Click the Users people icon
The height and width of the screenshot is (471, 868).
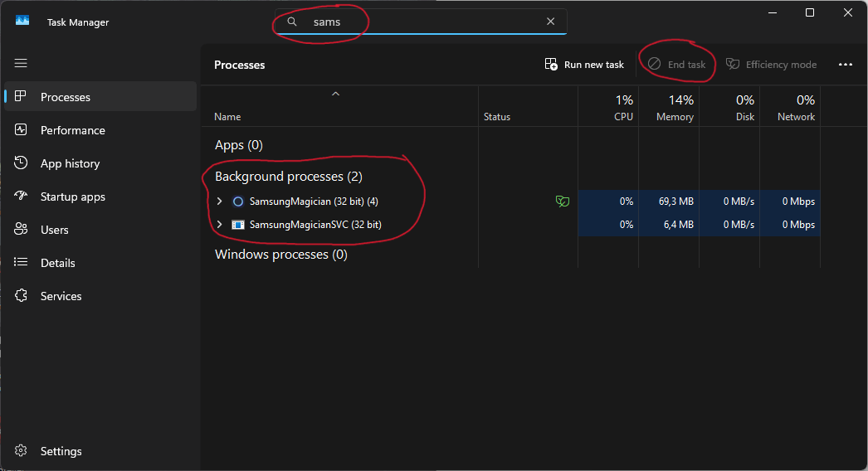click(x=21, y=229)
